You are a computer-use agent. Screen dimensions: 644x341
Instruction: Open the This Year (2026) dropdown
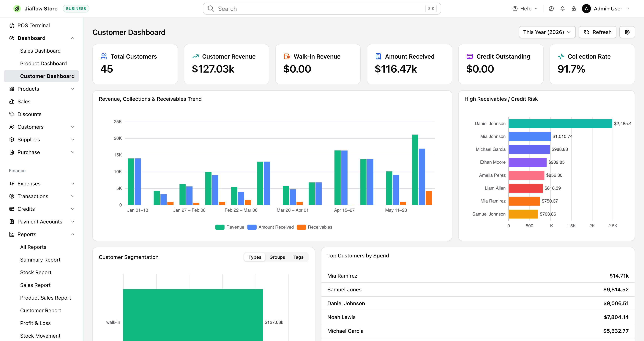click(547, 32)
